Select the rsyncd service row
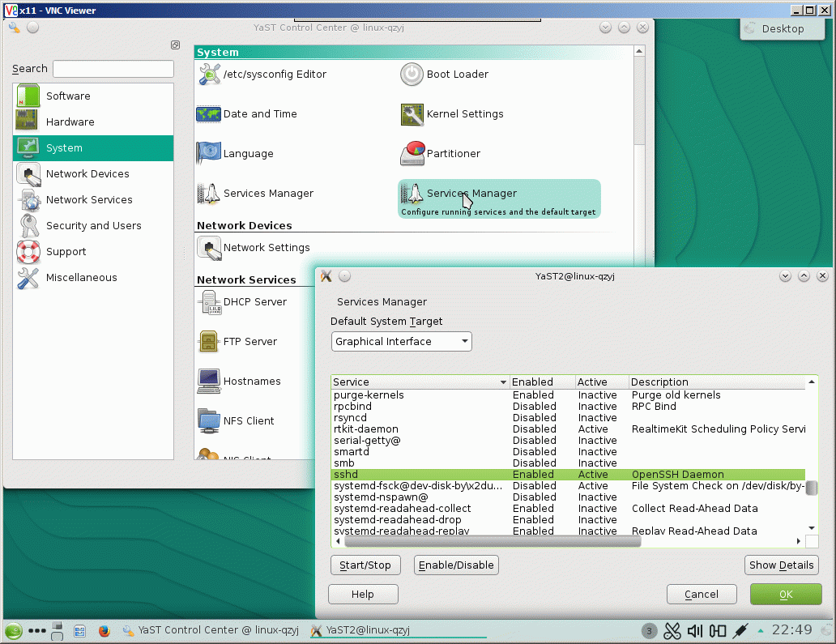836x644 pixels. pos(569,418)
